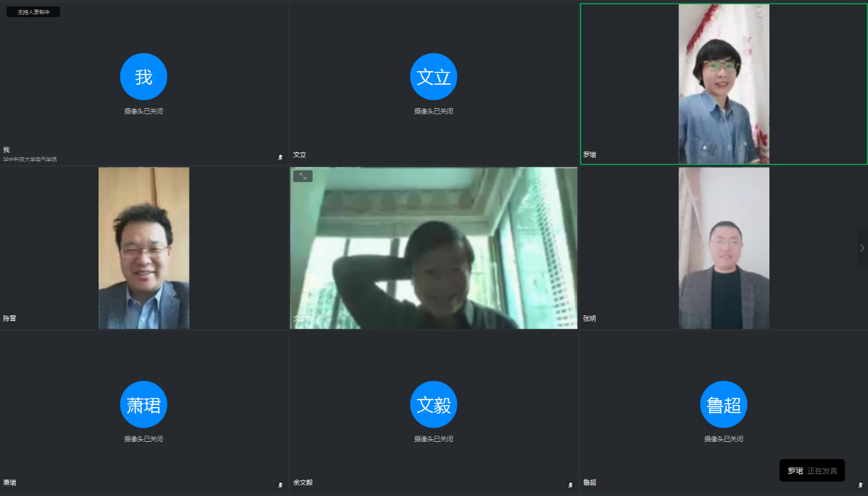868x496 pixels.
Task: Go to next page of participants
Action: (862, 248)
